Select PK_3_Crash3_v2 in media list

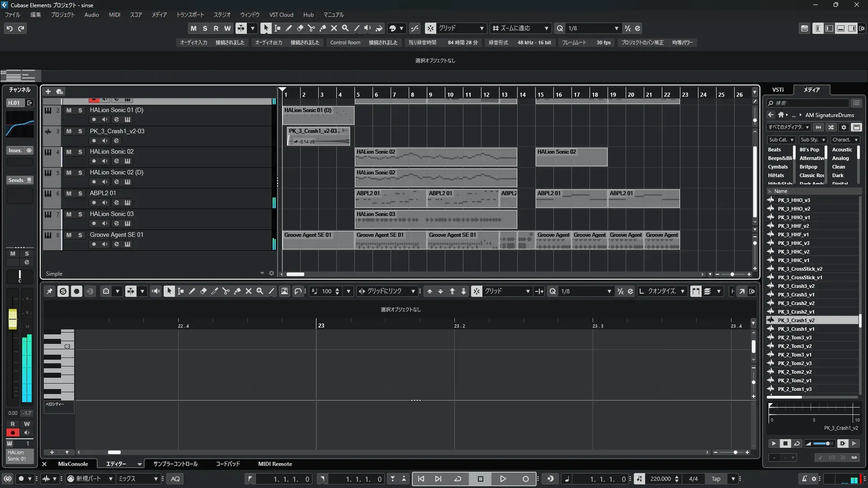(796, 286)
